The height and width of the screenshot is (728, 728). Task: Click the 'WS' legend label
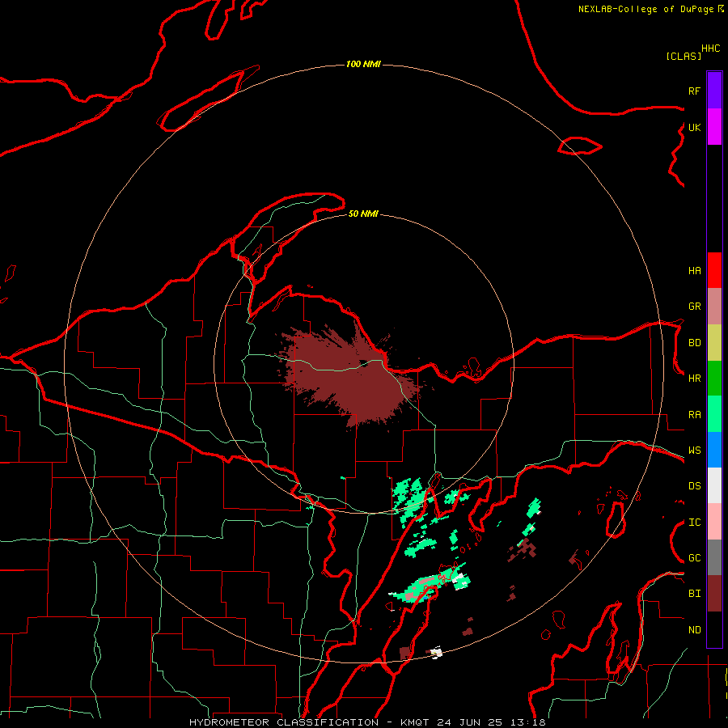(694, 451)
